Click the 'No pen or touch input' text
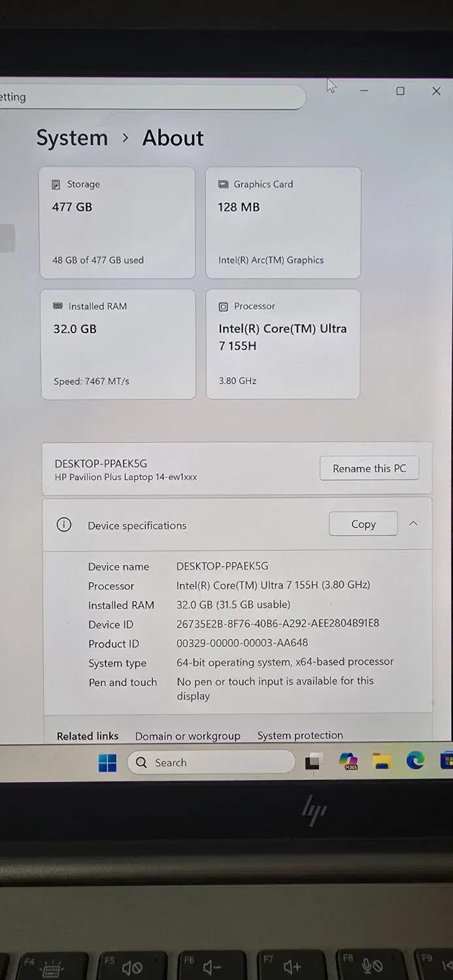 pos(275,688)
